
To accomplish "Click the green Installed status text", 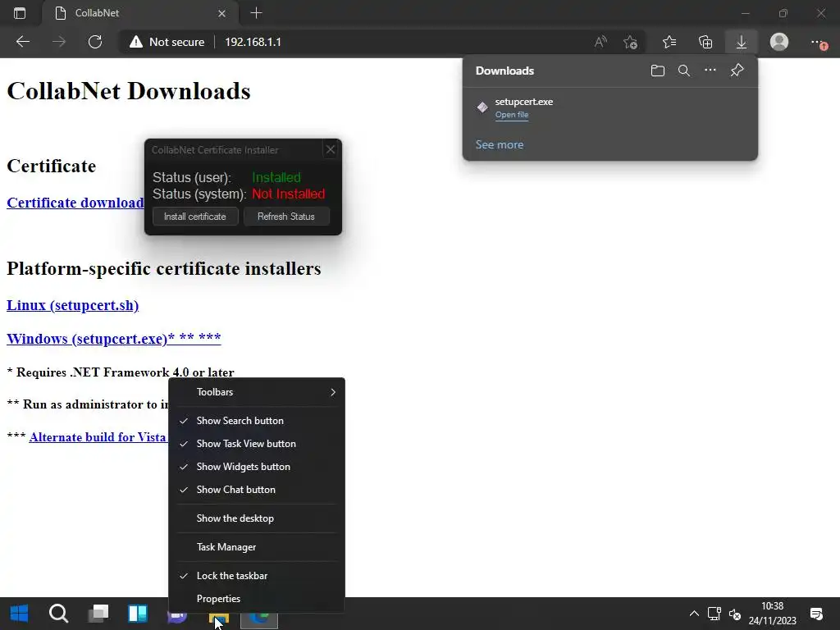I will point(276,177).
